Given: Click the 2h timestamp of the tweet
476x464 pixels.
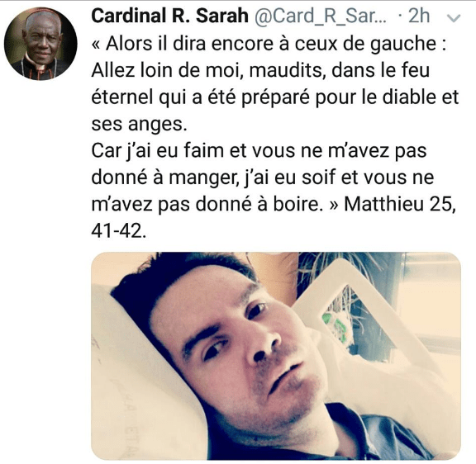Looking at the screenshot, I should tap(419, 16).
